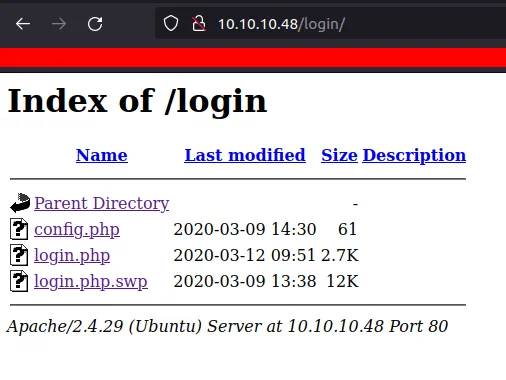This screenshot has width=506, height=380.
Task: Select the date 2020-03-09 14:30 of config.php
Action: pos(245,229)
